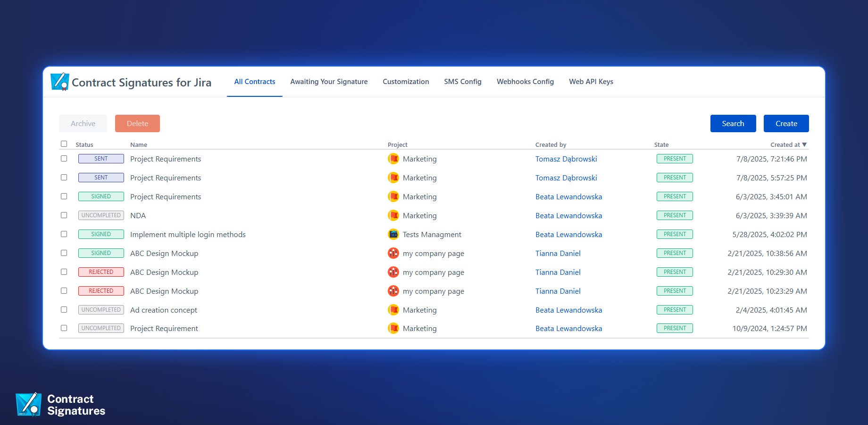Click the Project column header
868x425 pixels.
coord(398,144)
